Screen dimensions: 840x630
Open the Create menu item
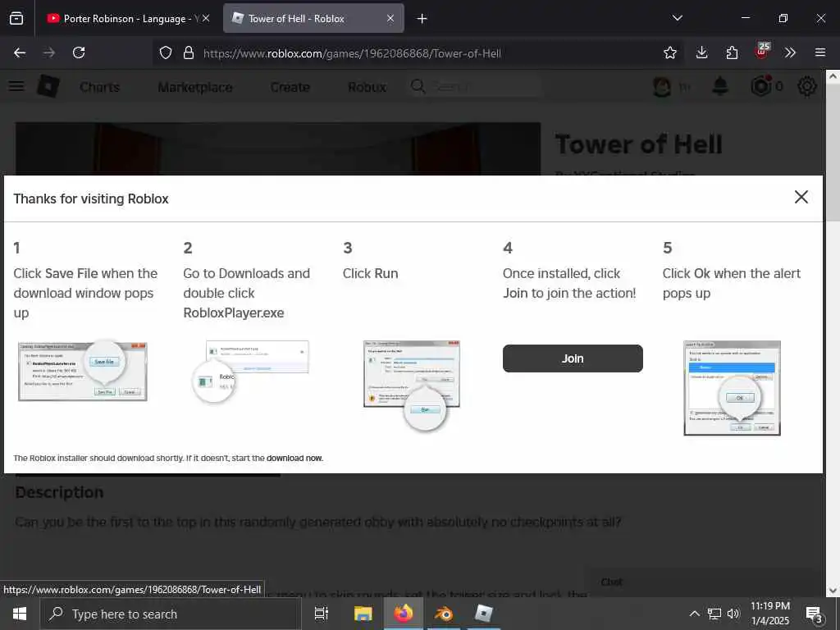pos(290,87)
